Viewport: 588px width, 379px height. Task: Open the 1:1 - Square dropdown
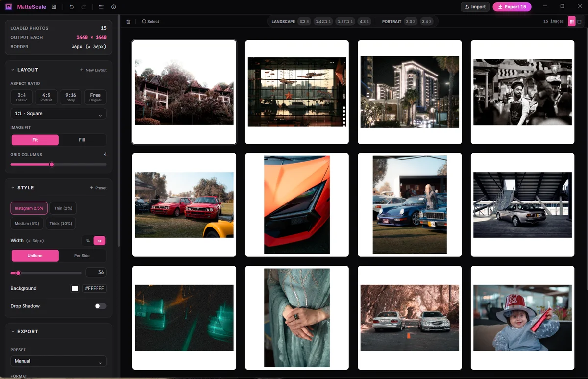(58, 114)
